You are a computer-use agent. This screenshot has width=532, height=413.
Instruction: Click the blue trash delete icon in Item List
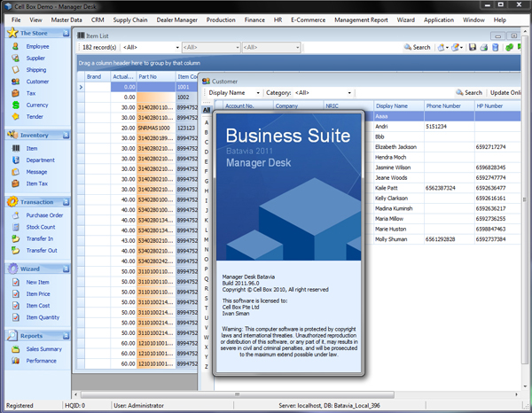point(496,47)
